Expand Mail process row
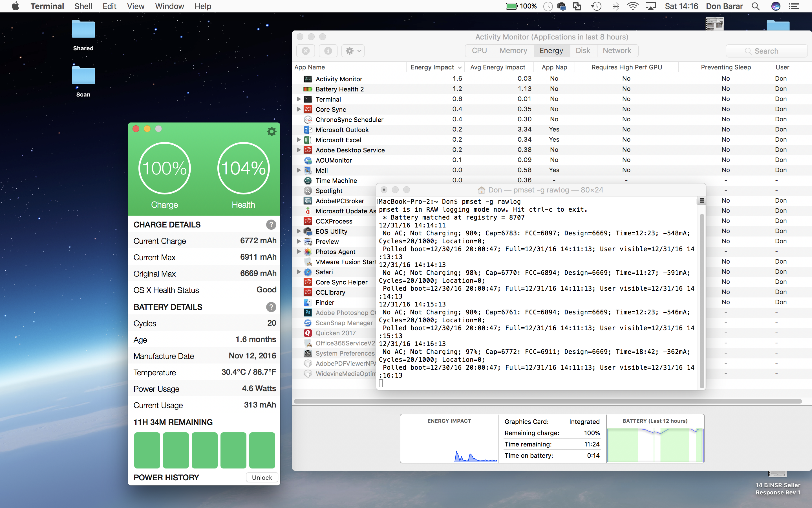This screenshot has height=508, width=812. [x=298, y=170]
